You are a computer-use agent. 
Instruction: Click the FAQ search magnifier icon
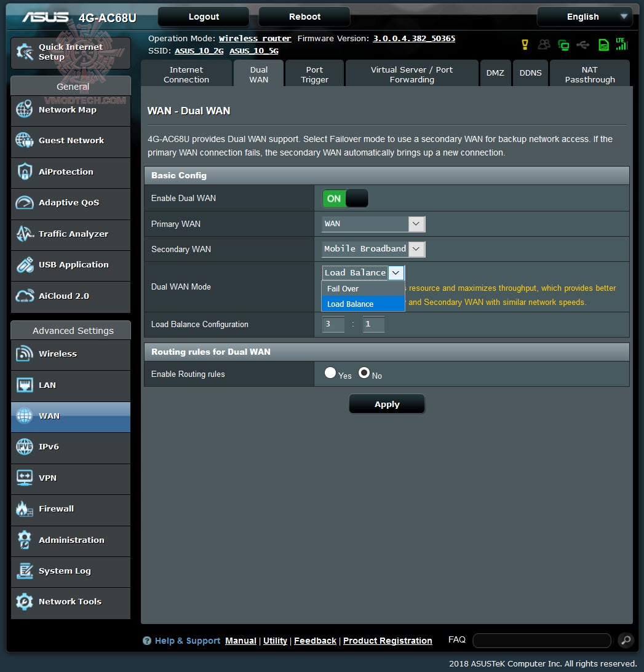(x=626, y=640)
